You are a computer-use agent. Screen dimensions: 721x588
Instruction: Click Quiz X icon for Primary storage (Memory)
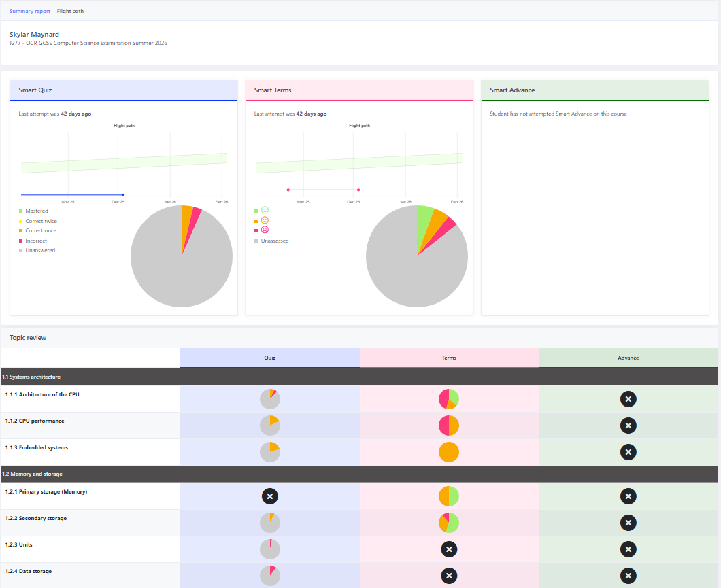(x=270, y=496)
